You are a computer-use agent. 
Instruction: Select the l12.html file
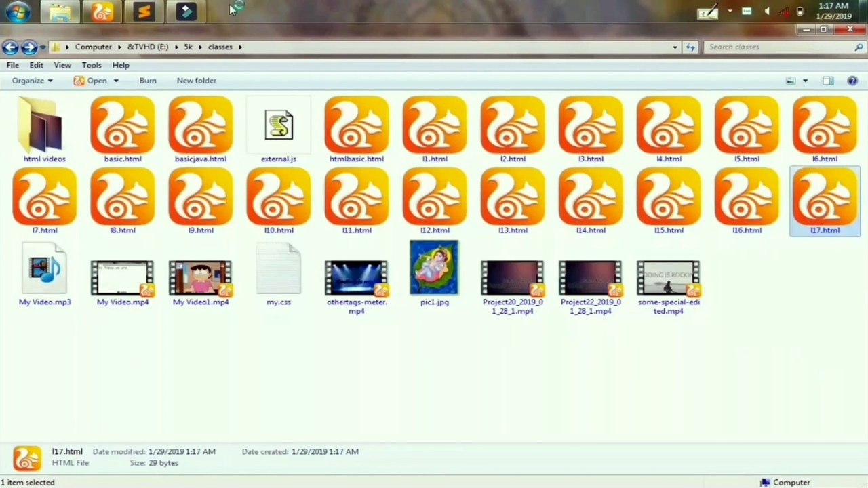[x=435, y=201]
